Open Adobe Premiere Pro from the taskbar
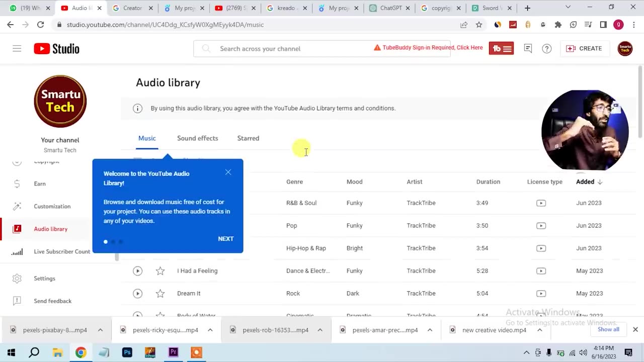Screen dimensions: 644x362 (173, 352)
